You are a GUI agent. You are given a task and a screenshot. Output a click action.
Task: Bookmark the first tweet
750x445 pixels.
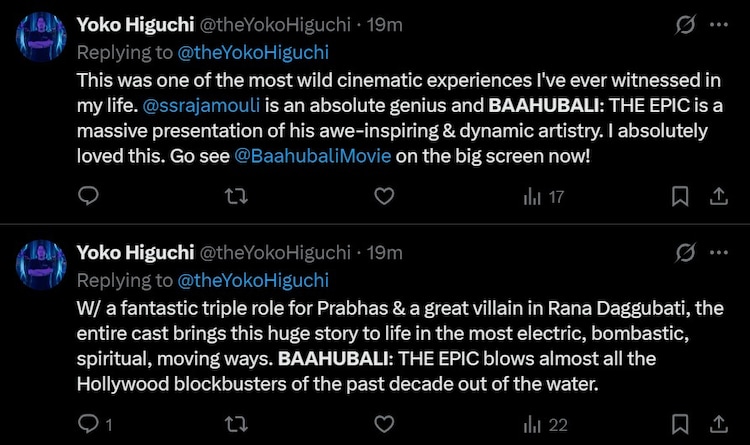pyautogui.click(x=681, y=197)
